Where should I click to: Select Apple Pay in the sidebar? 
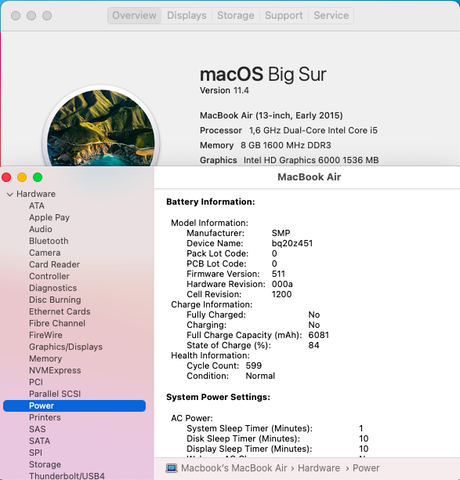click(x=49, y=217)
